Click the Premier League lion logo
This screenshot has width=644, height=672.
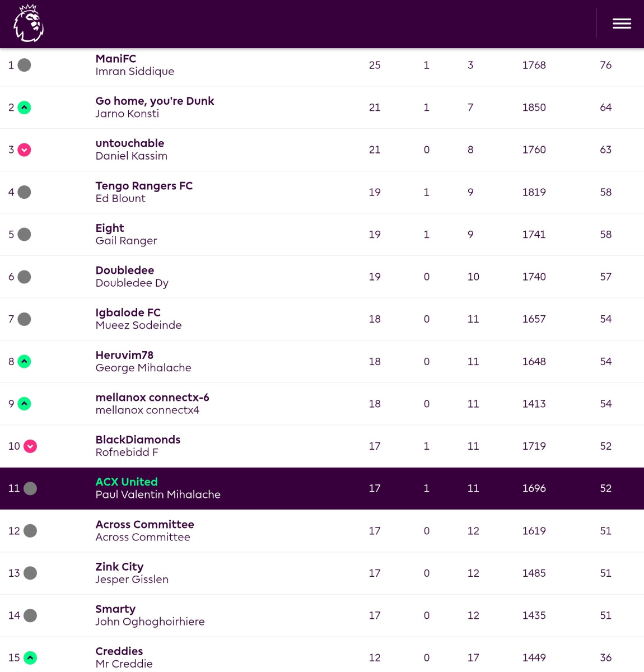click(28, 24)
